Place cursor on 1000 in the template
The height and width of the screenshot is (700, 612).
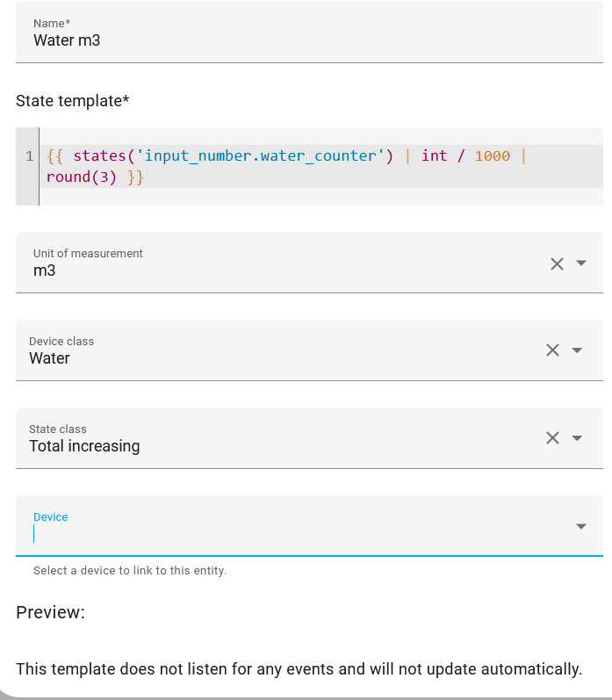point(492,155)
